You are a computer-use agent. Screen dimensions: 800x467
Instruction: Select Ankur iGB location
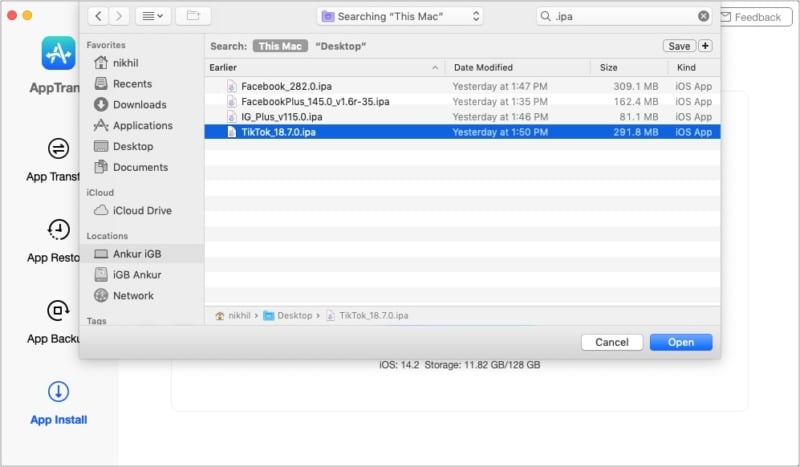pos(142,254)
